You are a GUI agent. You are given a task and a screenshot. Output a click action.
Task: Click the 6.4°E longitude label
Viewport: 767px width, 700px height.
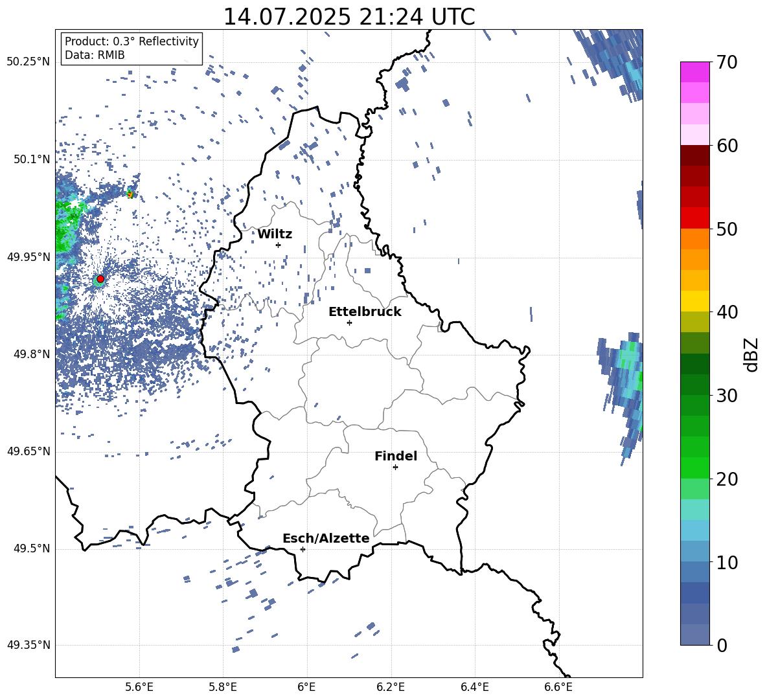474,687
